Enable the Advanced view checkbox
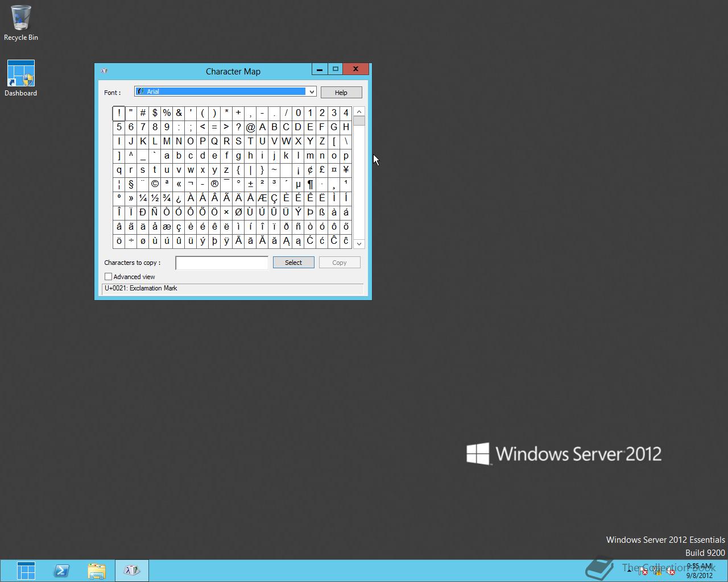The image size is (728, 582). (108, 277)
